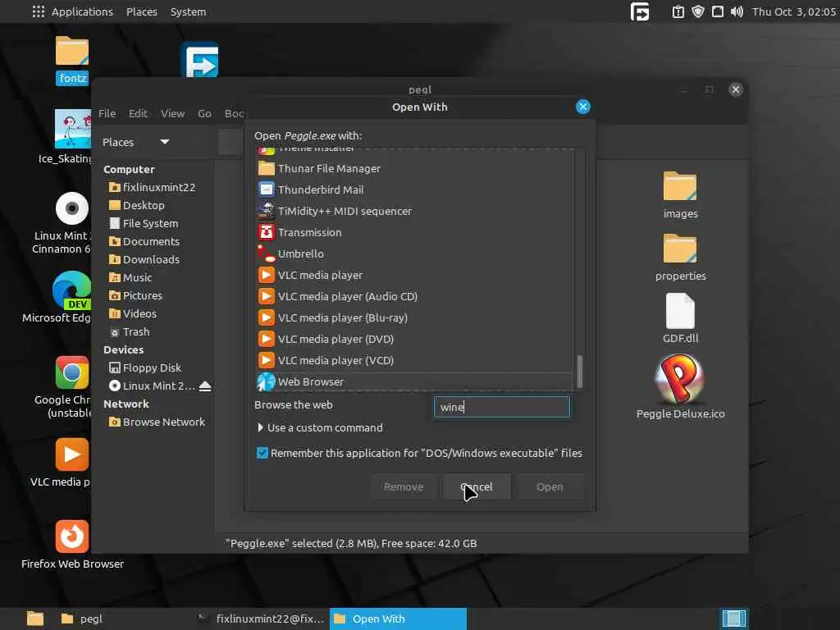Select the Umbrello application icon
840x630 pixels.
click(267, 253)
